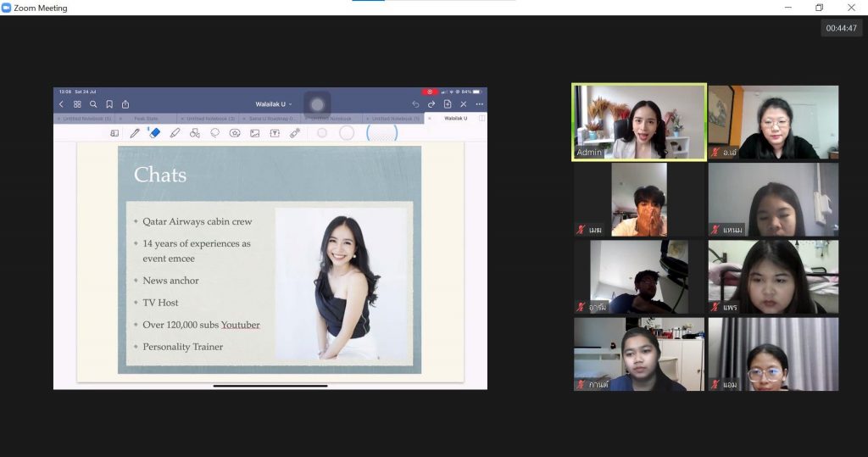The width and height of the screenshot is (868, 457).
Task: Close the Untitled Notebook (1) tab
Action: [x=368, y=119]
